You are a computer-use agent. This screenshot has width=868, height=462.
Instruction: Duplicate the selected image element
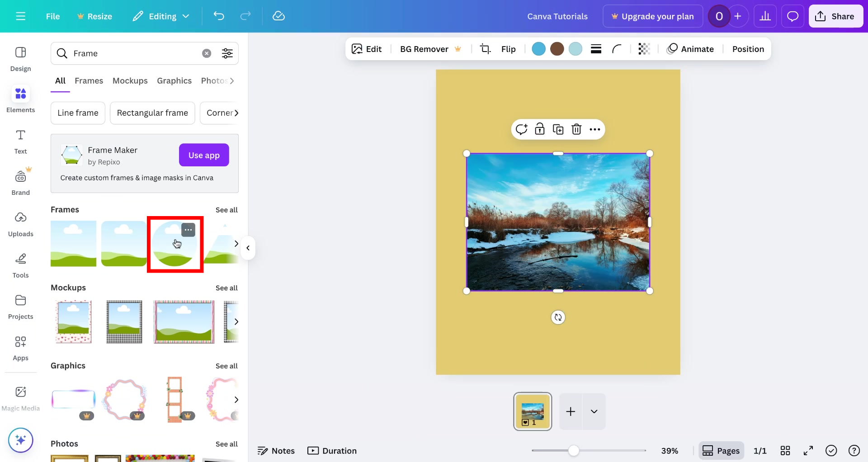point(558,129)
